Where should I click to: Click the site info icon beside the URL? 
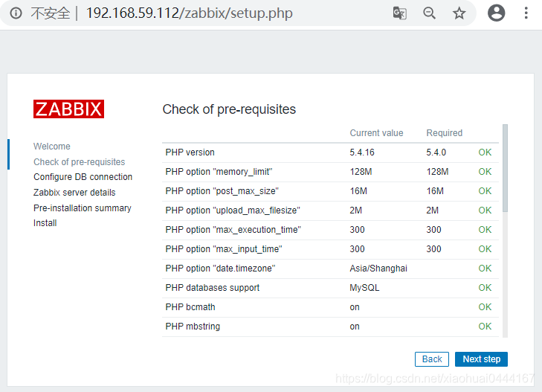pyautogui.click(x=16, y=13)
